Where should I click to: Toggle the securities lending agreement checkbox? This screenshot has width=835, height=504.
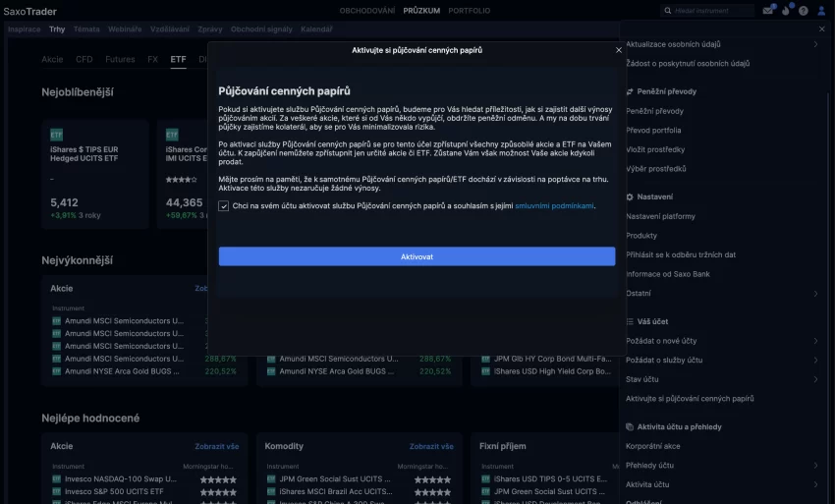(224, 206)
